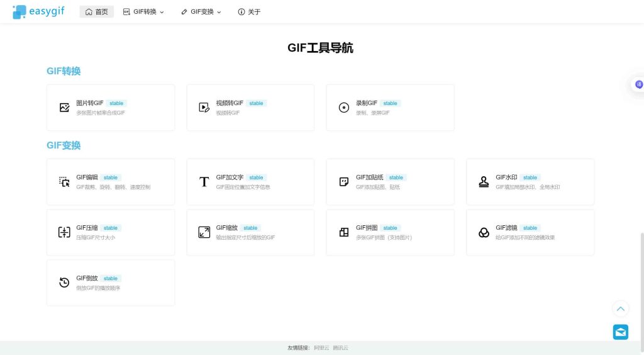
Task: Click the GIF水印 stamp icon
Action: click(484, 182)
